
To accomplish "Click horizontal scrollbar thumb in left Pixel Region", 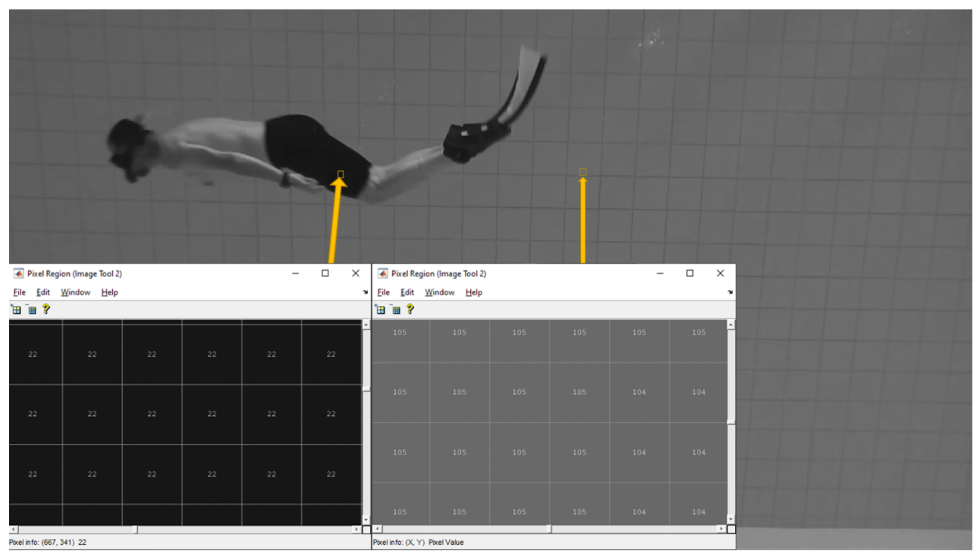I will pos(135,530).
